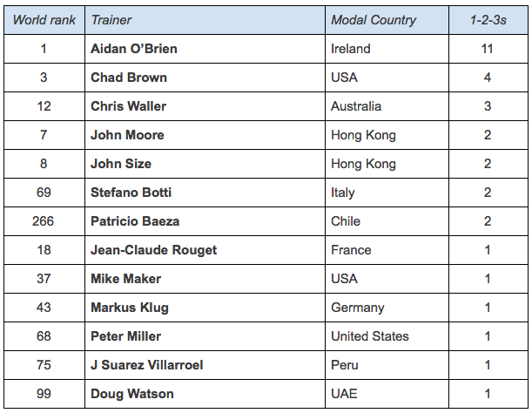
Task: Click the Mike Maker cell
Action: [x=126, y=279]
